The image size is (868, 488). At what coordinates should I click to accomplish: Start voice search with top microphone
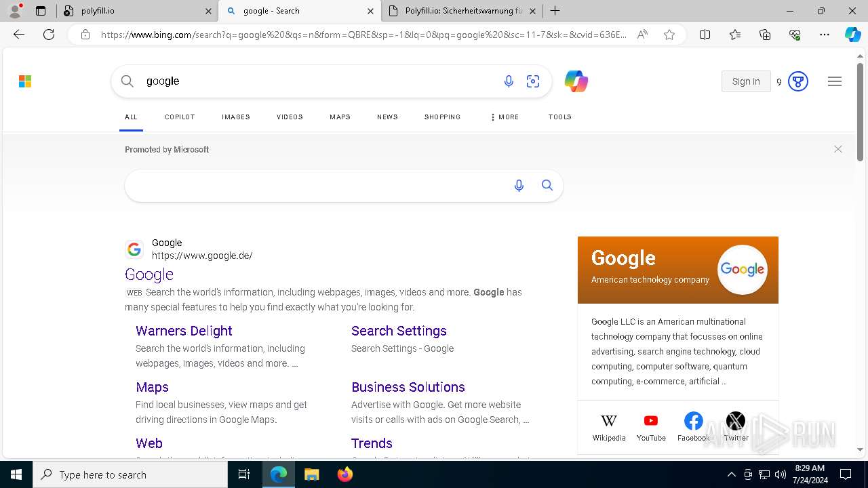[509, 81]
